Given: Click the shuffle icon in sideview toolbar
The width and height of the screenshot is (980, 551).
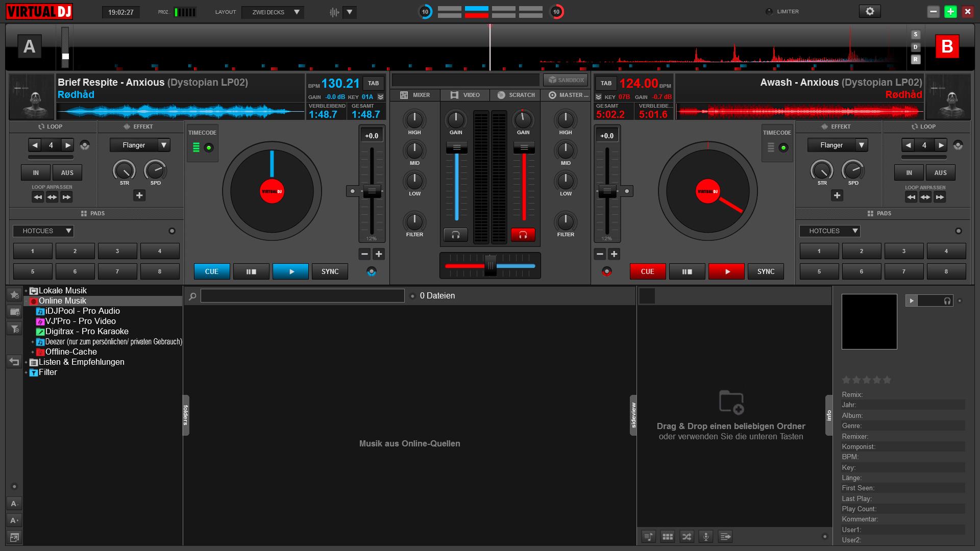Looking at the screenshot, I should (x=687, y=536).
